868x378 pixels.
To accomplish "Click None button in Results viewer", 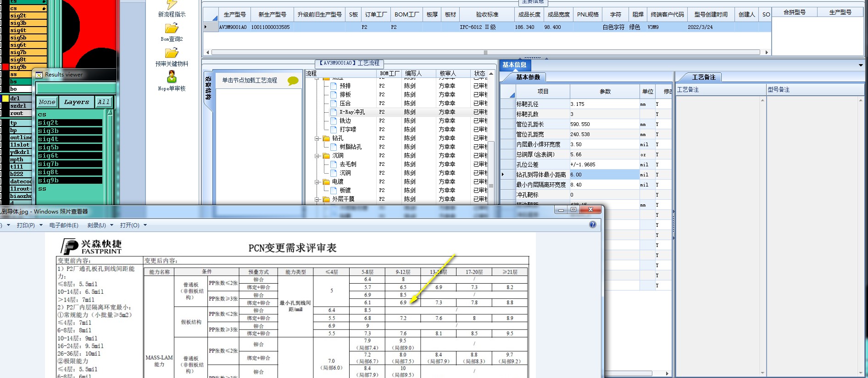I will pos(47,102).
